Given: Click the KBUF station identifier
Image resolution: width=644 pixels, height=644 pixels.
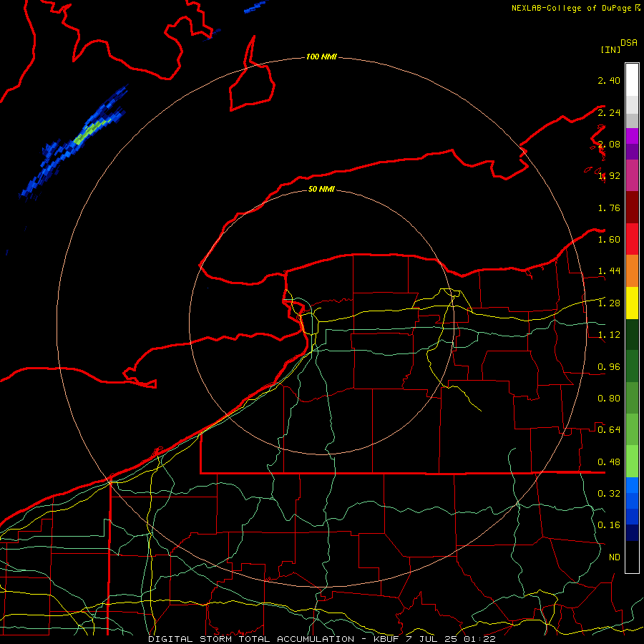Looking at the screenshot, I should [386, 639].
